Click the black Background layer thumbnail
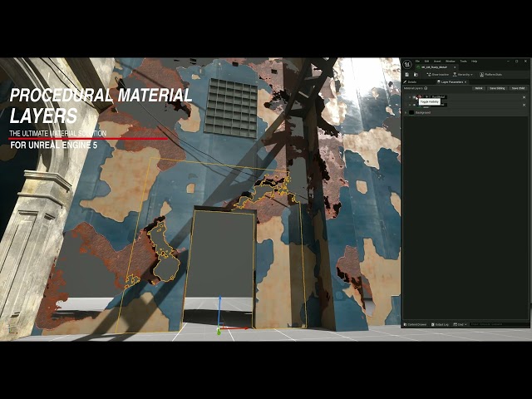532x399 pixels. 411,113
